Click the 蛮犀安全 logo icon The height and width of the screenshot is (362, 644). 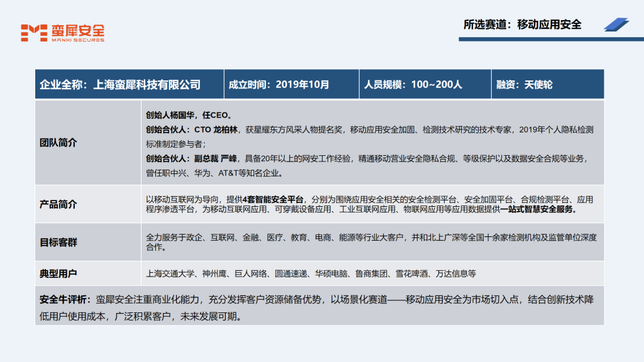[34, 33]
